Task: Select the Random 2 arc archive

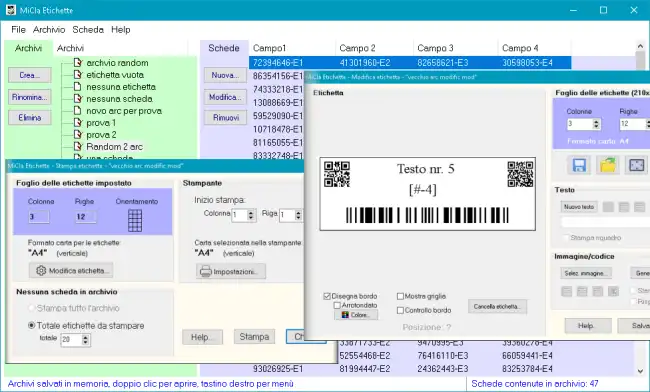Action: (114, 147)
